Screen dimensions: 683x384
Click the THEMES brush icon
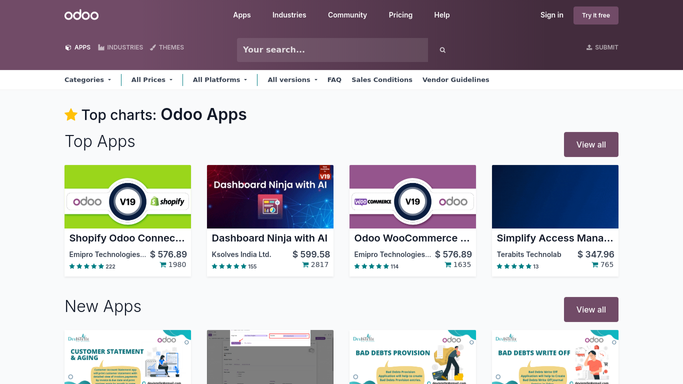point(153,47)
